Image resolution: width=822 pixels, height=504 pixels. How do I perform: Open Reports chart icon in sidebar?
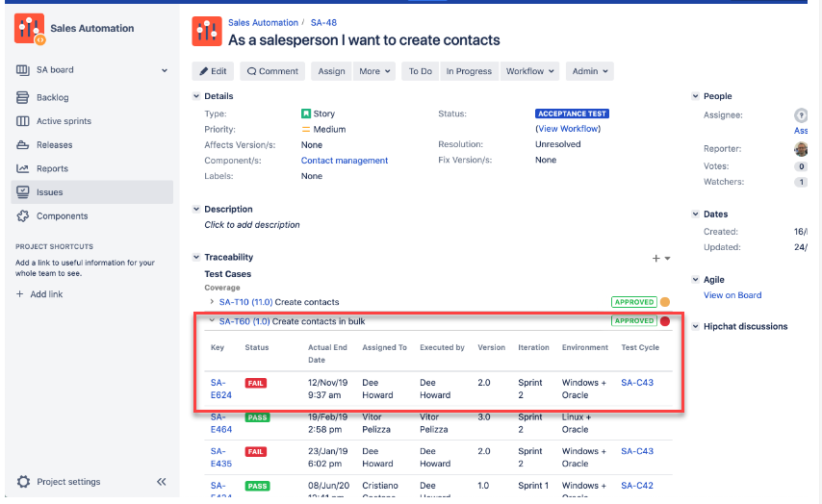pyautogui.click(x=23, y=169)
